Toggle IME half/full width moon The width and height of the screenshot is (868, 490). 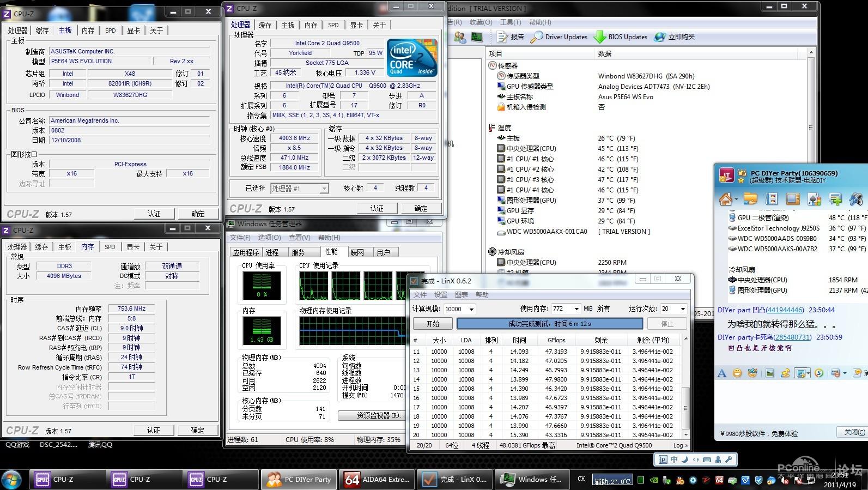point(685,459)
